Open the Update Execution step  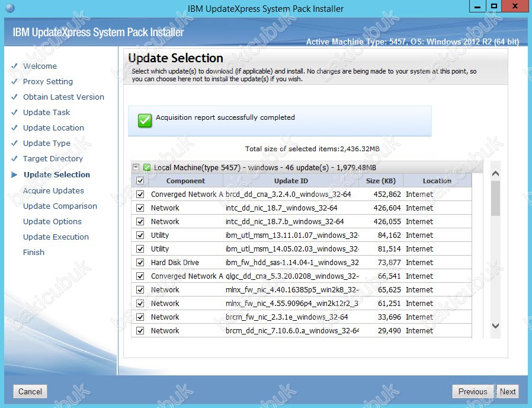tap(56, 237)
